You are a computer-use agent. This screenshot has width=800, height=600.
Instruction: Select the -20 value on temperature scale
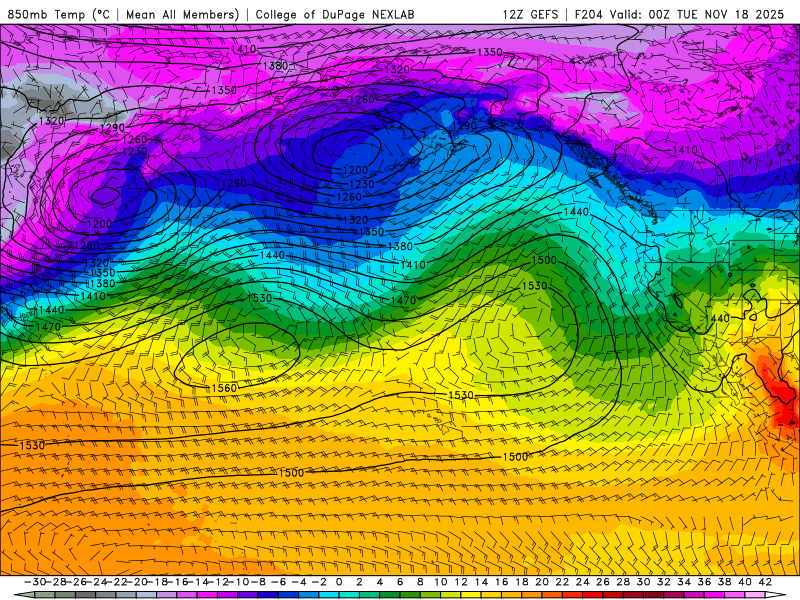pos(137,582)
